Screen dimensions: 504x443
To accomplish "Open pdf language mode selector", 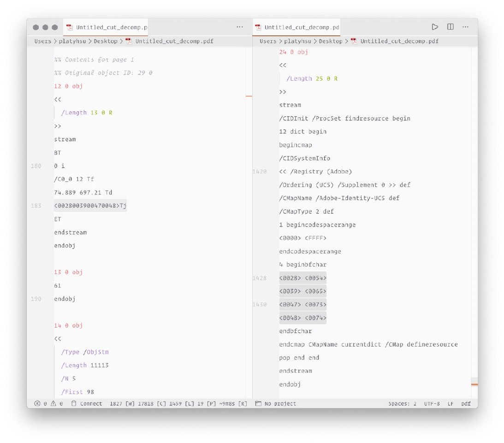I will pyautogui.click(x=466, y=404).
